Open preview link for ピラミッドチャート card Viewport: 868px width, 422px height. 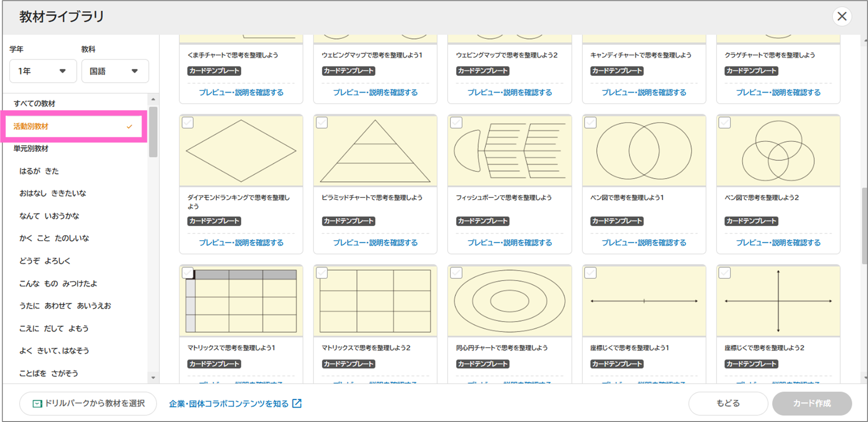pos(375,243)
